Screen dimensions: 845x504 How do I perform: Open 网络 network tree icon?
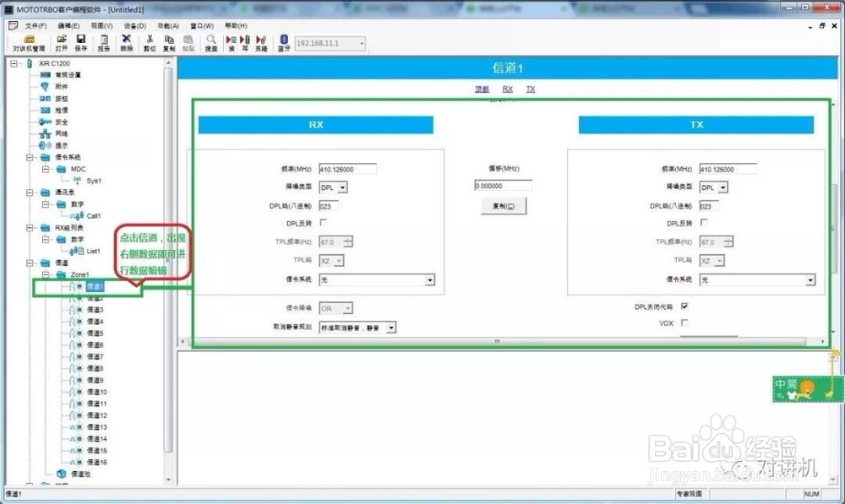tap(46, 133)
